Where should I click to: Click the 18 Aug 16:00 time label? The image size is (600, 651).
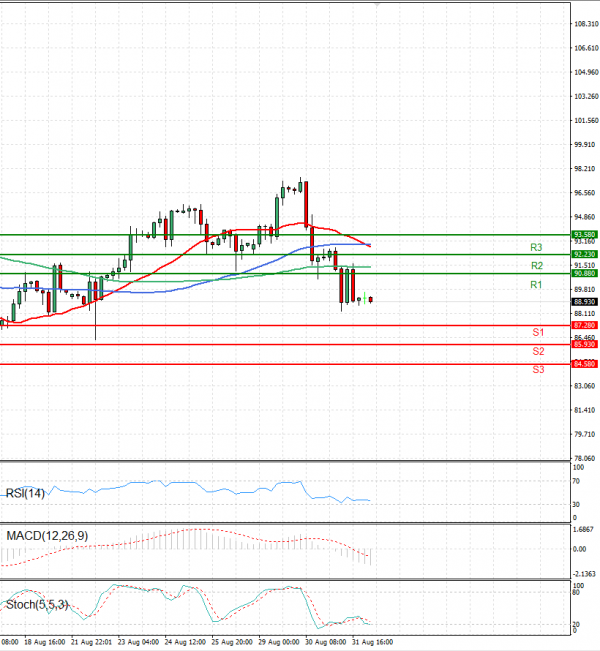pos(45,642)
